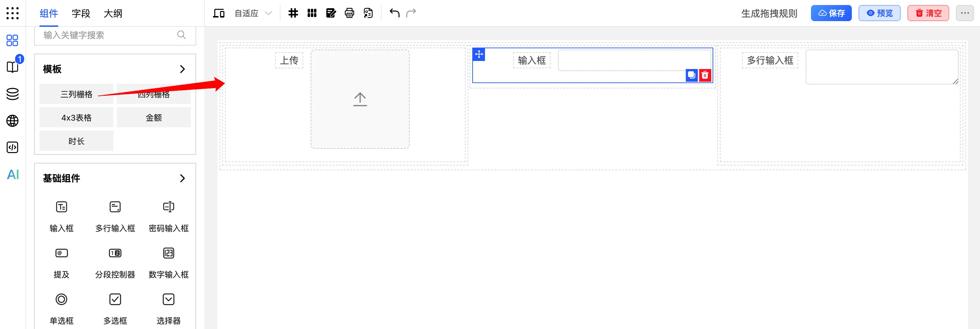Screen dimensions: 980x329
Task: Click the print icon in toolbar
Action: click(349, 13)
